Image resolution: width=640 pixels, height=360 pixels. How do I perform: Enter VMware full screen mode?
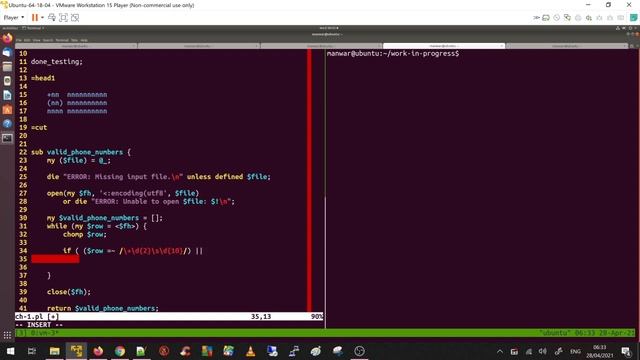click(63, 18)
